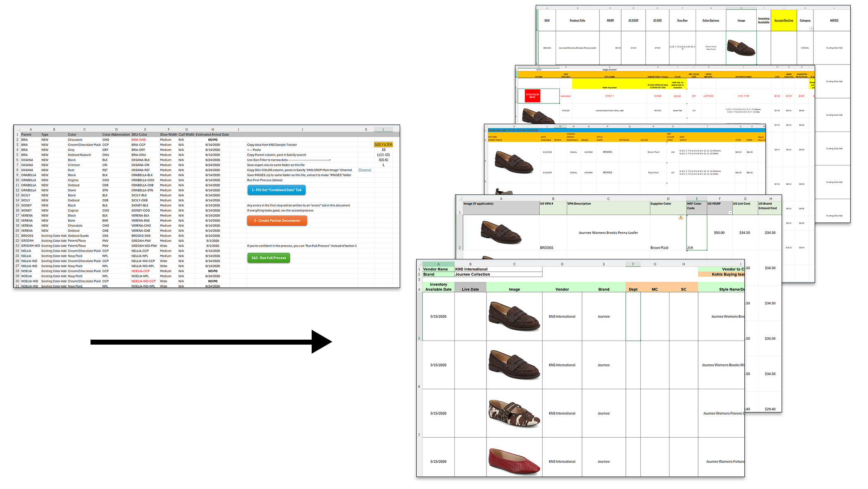This screenshot has width=868, height=489.
Task: Click Journee Womens Brooks Penny Loafer VPN description
Action: pos(608,233)
